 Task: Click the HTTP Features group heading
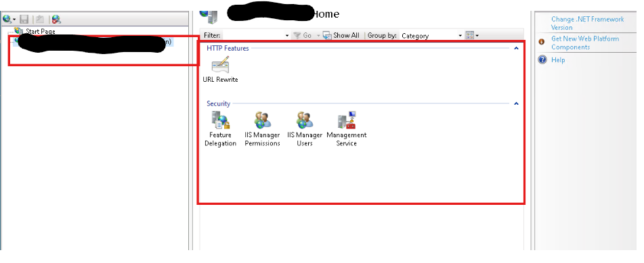228,49
